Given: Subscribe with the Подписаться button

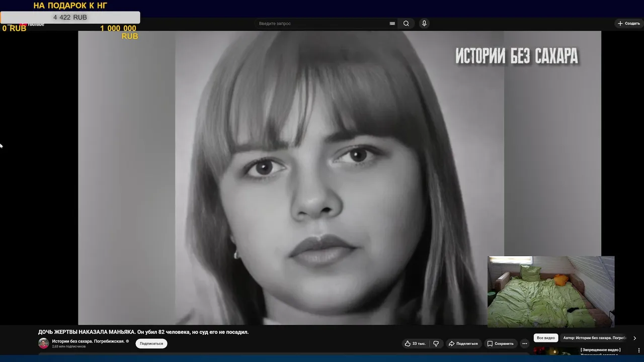Looking at the screenshot, I should point(151,343).
